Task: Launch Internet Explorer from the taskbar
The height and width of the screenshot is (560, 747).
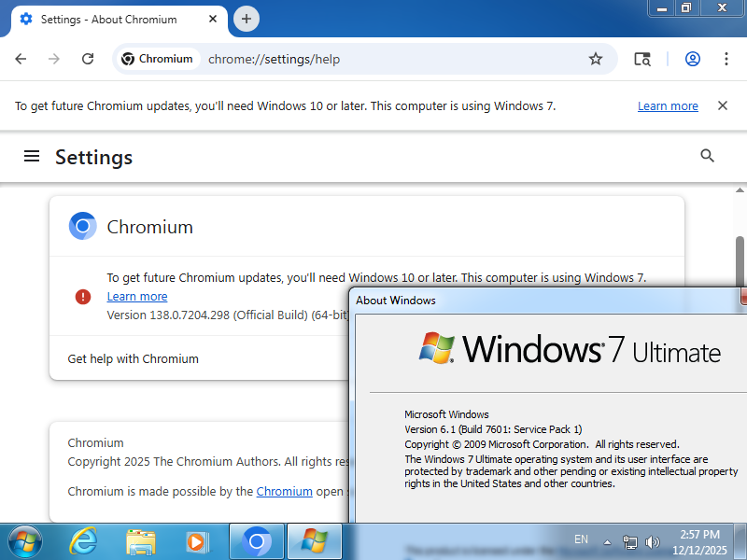Action: [84, 542]
